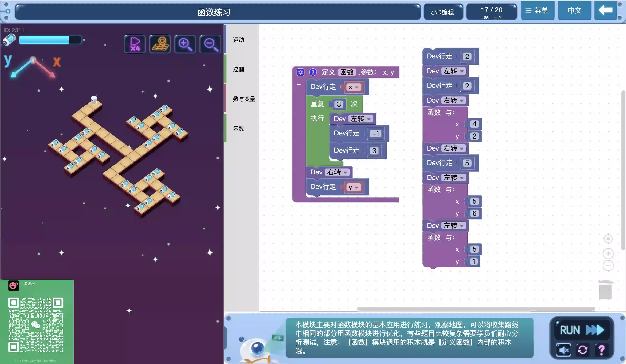Screen dimensions: 626x364
Task: Click the question mark on function definition block
Action: [x=313, y=72]
